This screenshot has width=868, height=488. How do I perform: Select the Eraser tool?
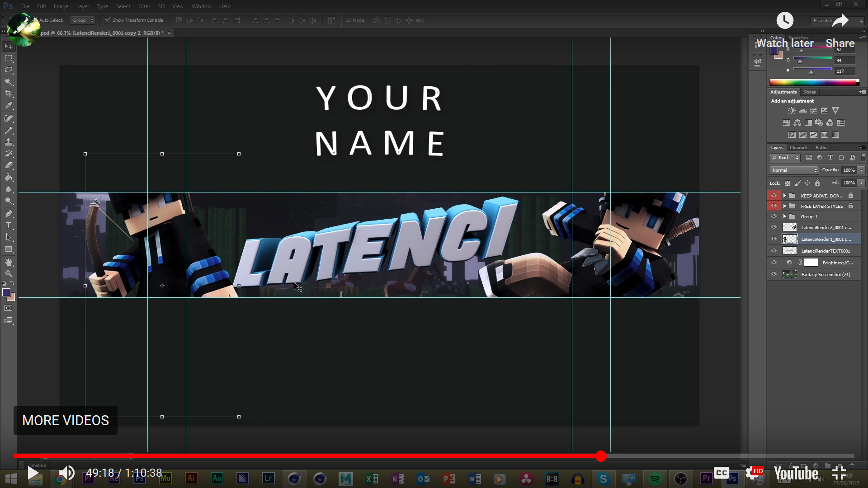[x=9, y=165]
